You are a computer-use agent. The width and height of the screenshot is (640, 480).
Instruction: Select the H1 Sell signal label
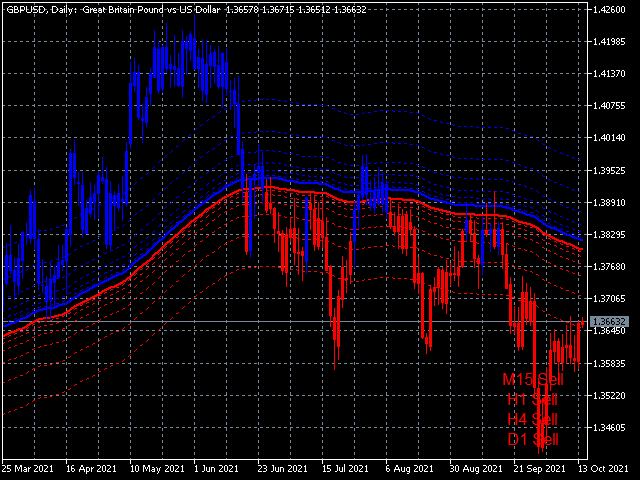(532, 400)
